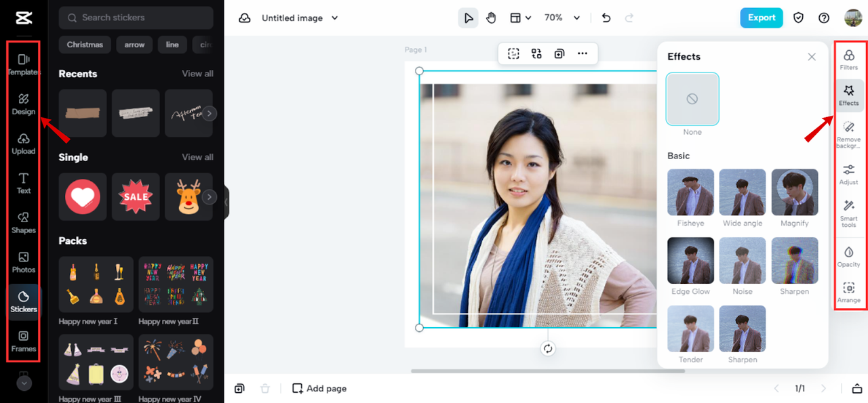Open more options in floating toolbar
The width and height of the screenshot is (868, 403).
pyautogui.click(x=583, y=54)
